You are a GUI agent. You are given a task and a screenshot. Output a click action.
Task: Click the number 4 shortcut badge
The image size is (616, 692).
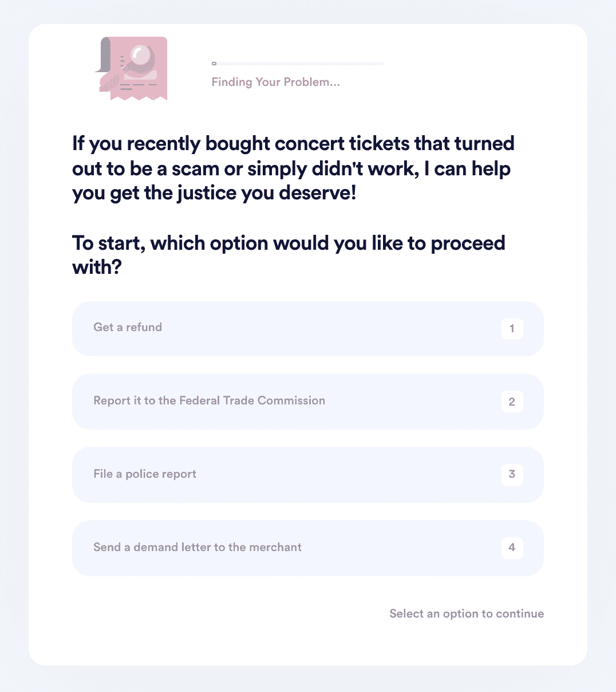pos(512,548)
